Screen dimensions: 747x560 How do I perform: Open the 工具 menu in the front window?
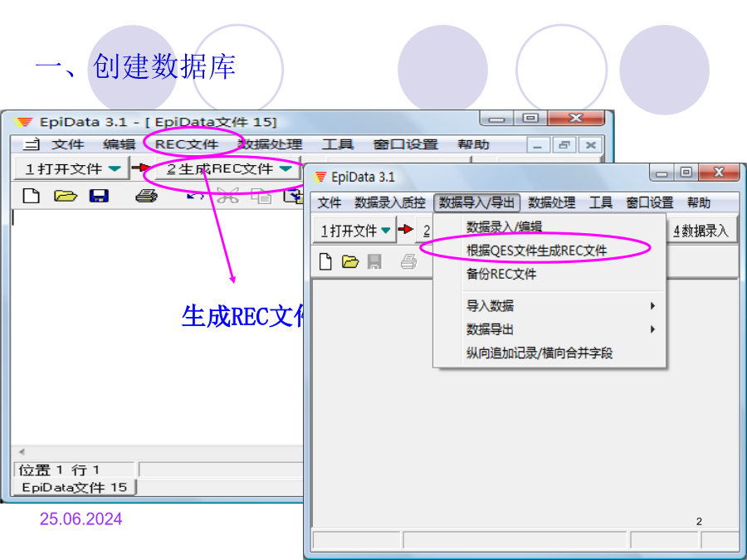(600, 203)
